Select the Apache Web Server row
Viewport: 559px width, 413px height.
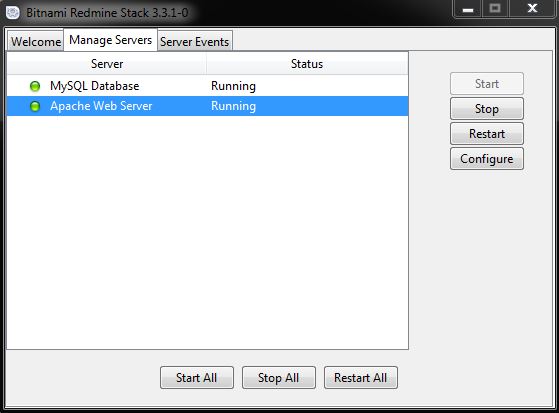(207, 106)
